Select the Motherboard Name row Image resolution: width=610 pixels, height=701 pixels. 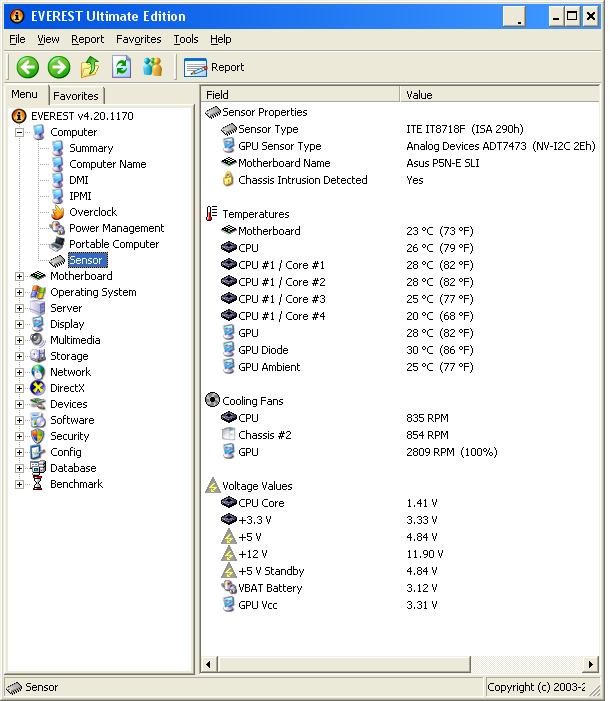400,163
